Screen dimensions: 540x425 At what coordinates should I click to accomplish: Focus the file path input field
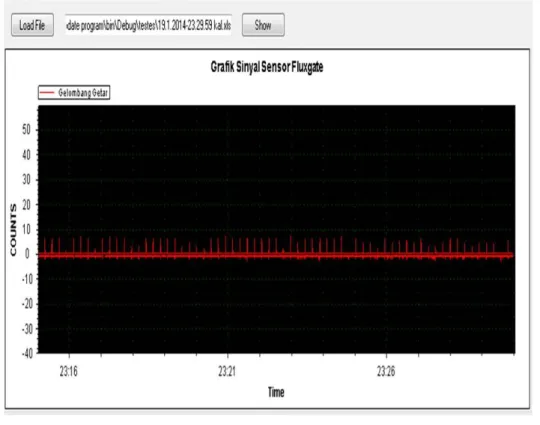click(148, 25)
